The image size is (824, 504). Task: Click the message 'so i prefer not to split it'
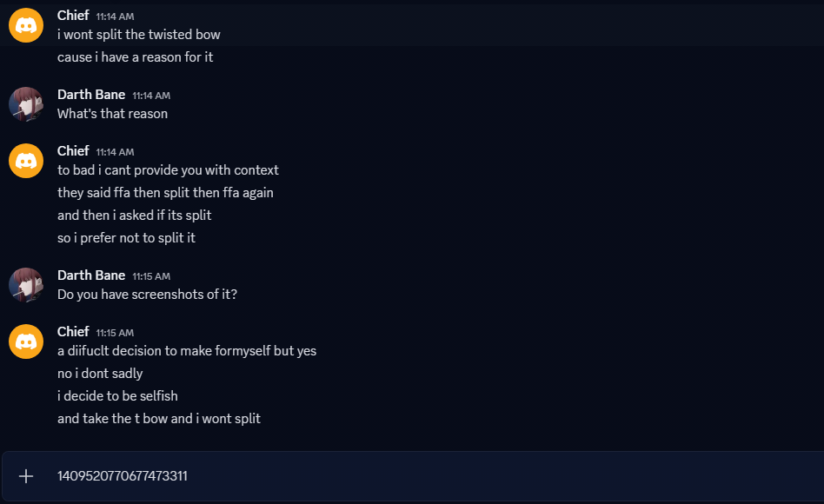point(126,238)
